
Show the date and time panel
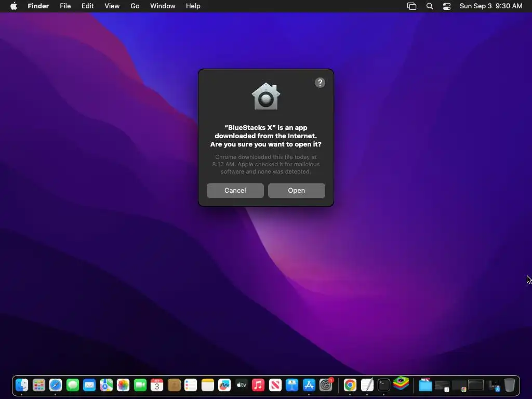[x=491, y=6]
